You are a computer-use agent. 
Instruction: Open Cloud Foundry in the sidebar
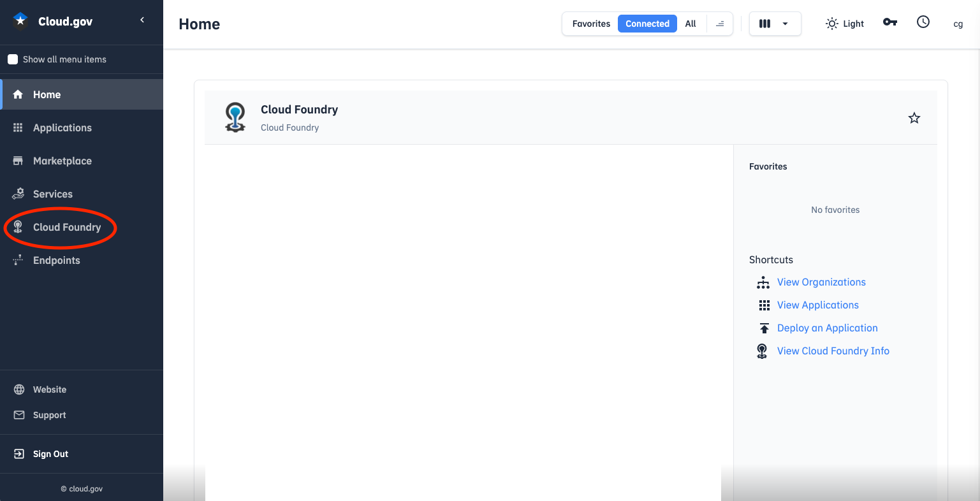pos(82,227)
